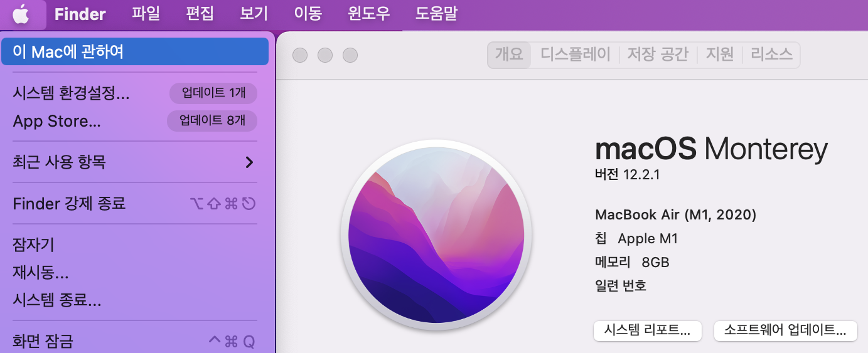Open the 보기 menu
The width and height of the screenshot is (868, 353).
(254, 14)
